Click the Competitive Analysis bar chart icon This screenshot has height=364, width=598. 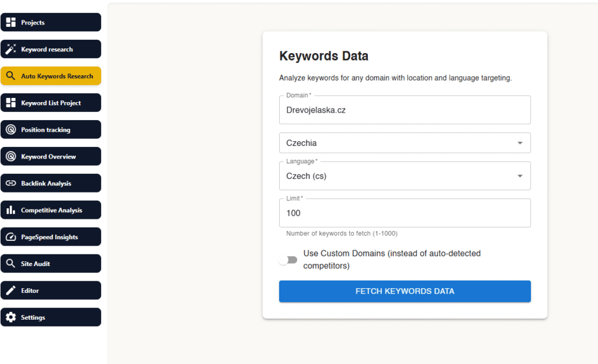click(11, 211)
